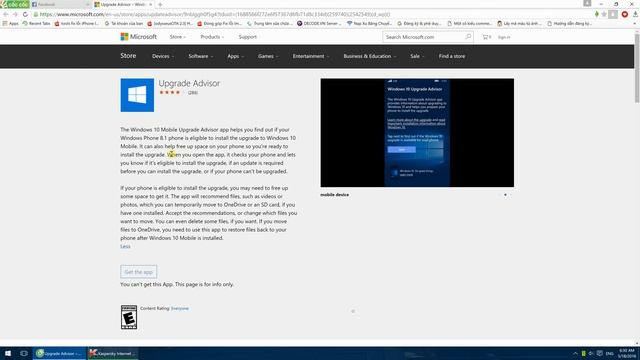Screen dimensions: 640x360
Task: Click the Microsoft logo in header
Action: (138, 37)
